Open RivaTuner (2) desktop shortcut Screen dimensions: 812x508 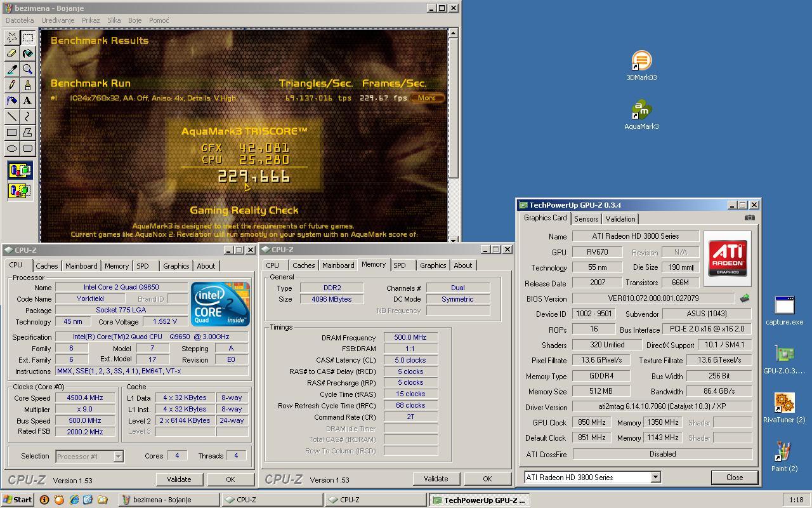coord(784,408)
